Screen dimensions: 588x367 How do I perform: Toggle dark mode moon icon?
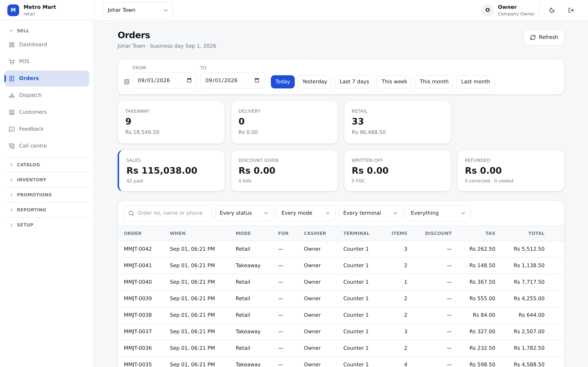point(552,10)
